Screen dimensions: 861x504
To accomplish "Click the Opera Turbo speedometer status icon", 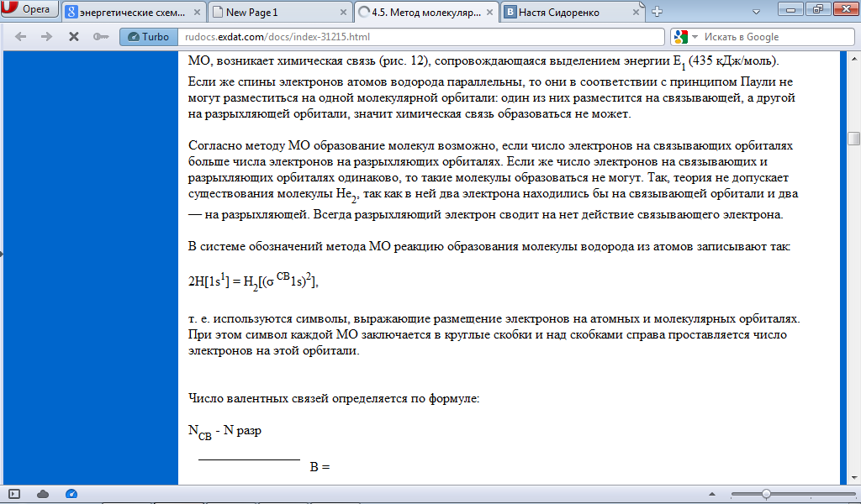I will pos(71,494).
